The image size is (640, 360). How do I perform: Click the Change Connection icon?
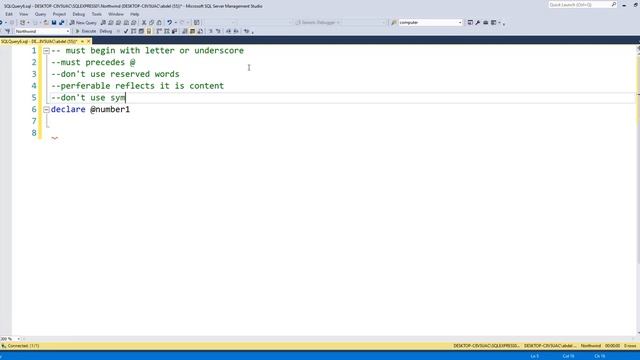pos(7,31)
